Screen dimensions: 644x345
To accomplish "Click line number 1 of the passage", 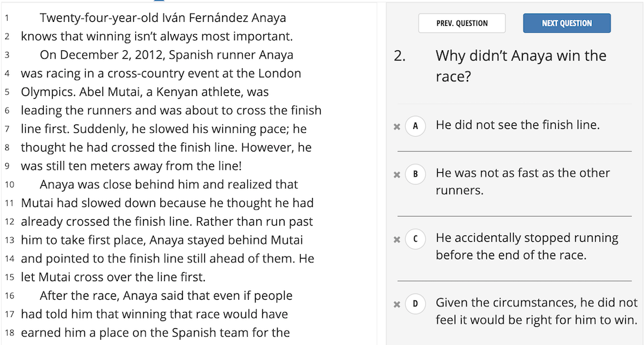I will [x=7, y=18].
